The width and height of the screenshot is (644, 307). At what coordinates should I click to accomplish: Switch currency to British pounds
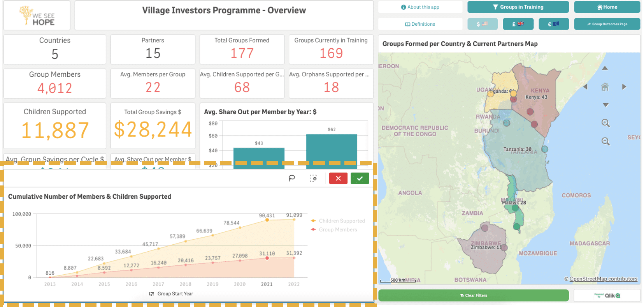[x=518, y=24]
